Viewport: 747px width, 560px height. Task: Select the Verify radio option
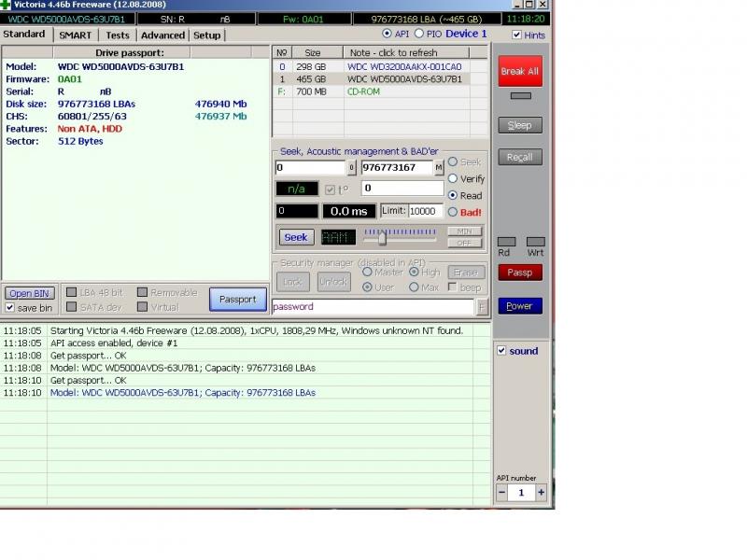pos(453,178)
